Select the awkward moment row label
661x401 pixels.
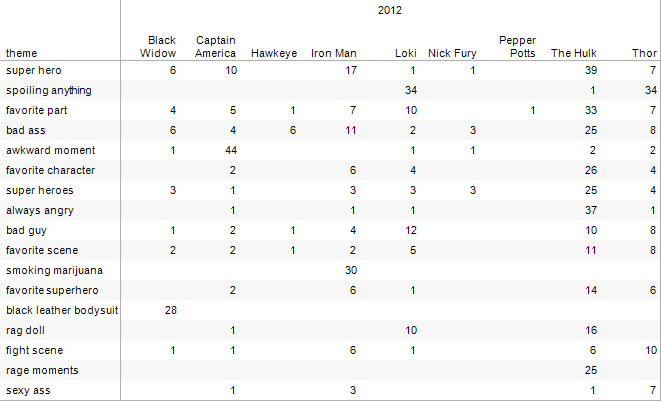coord(51,150)
